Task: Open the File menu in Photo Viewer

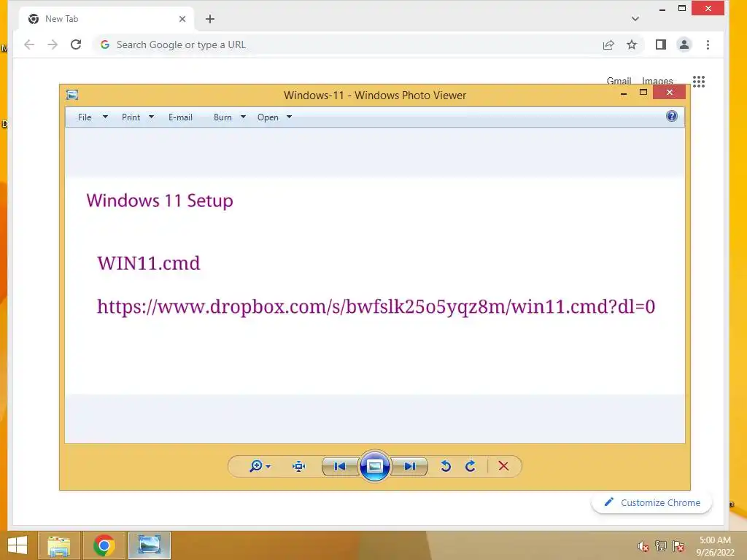Action: point(85,117)
